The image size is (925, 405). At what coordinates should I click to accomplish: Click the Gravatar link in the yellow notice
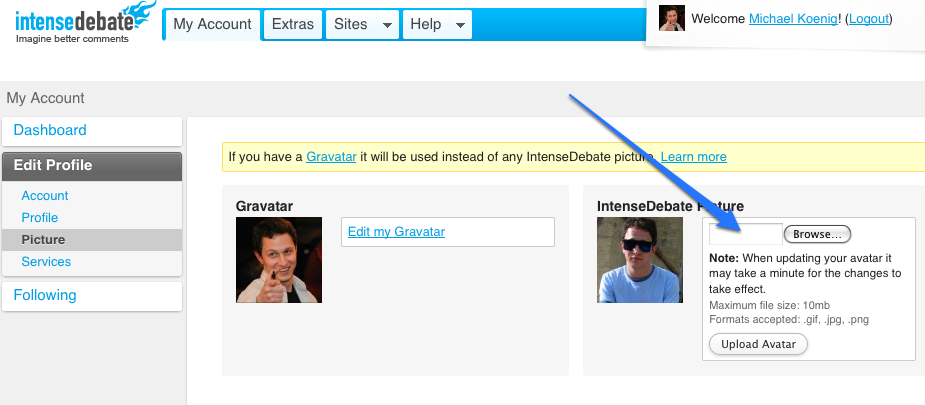pos(331,157)
